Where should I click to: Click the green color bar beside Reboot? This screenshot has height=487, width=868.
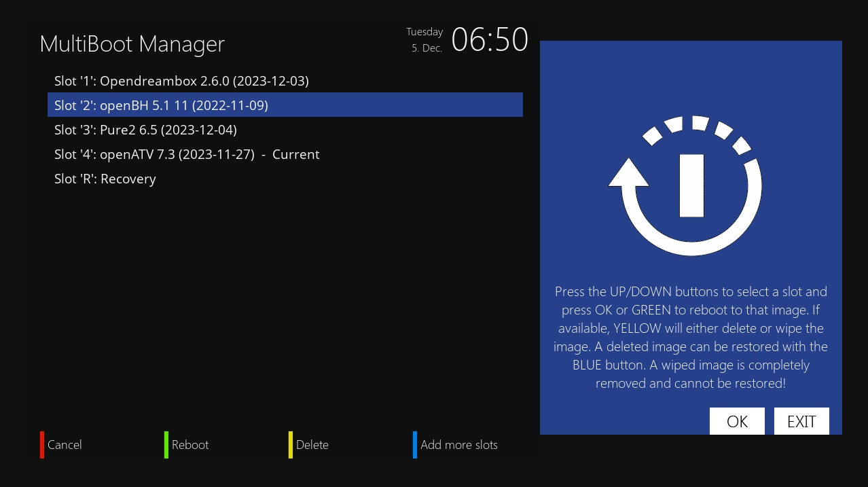166,445
